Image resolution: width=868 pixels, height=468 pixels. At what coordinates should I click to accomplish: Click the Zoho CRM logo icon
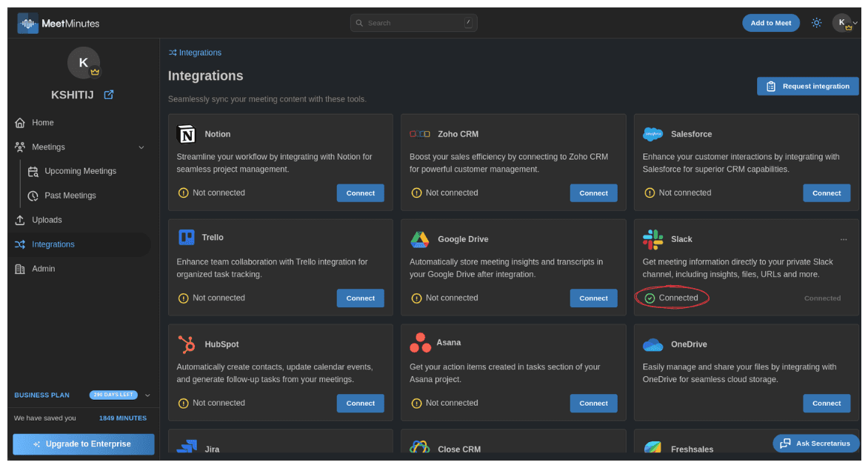420,134
